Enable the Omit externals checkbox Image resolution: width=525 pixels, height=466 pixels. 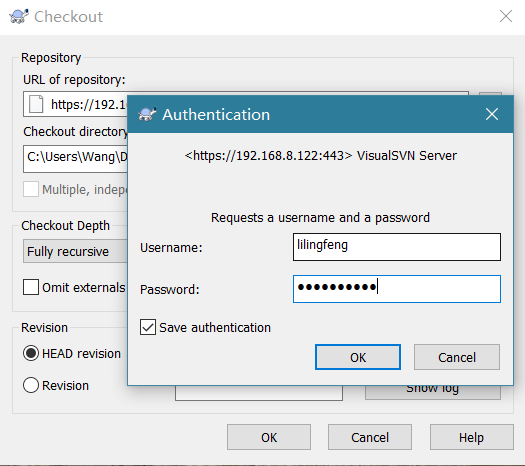[x=31, y=287]
